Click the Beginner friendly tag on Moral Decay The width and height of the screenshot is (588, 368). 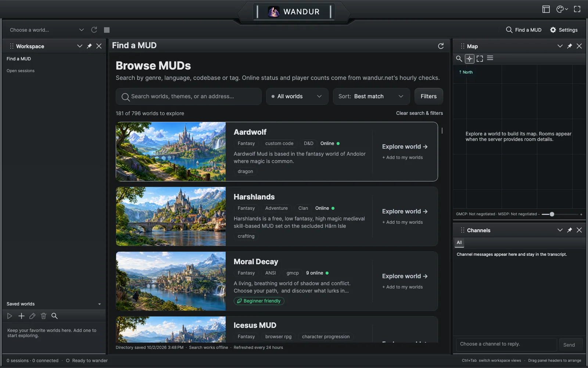coord(259,301)
